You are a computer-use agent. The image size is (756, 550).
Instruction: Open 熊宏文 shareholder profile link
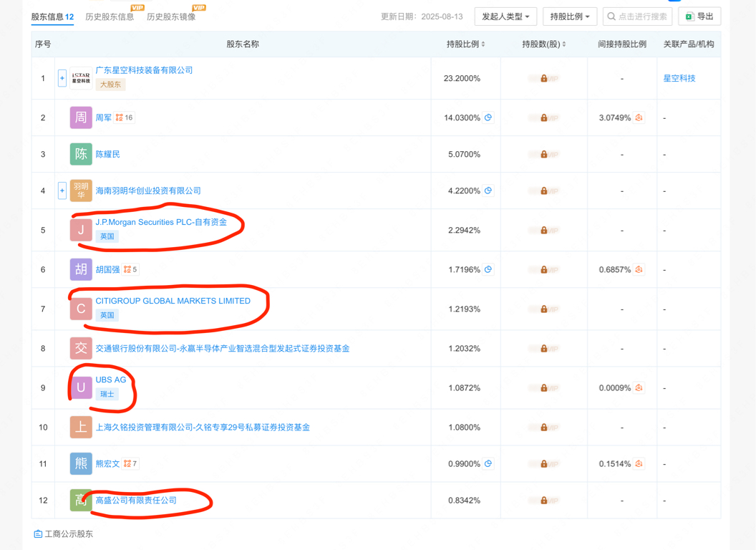tap(107, 463)
